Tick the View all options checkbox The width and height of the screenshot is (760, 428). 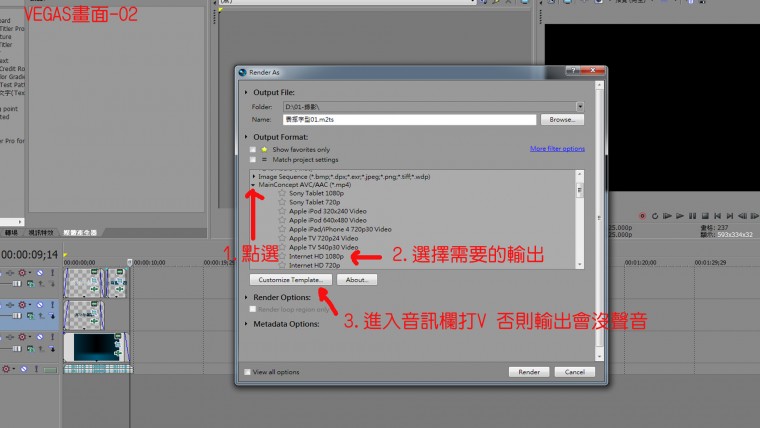248,371
